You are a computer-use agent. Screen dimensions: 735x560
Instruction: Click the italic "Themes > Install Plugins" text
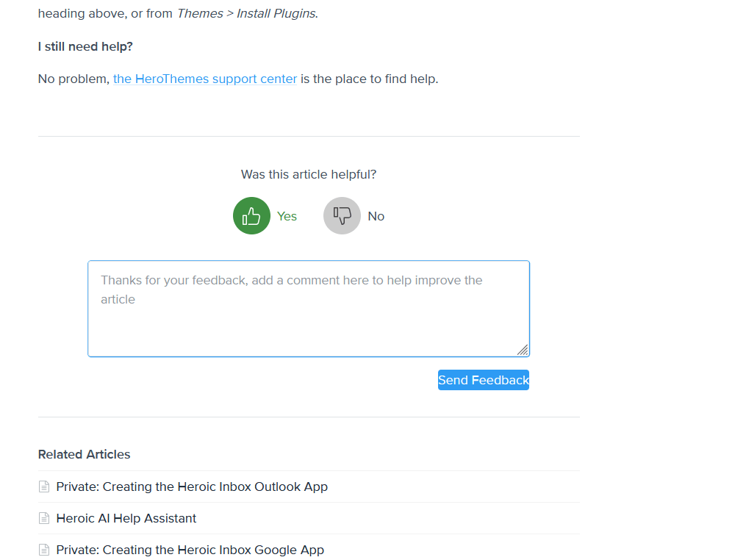[x=247, y=13]
